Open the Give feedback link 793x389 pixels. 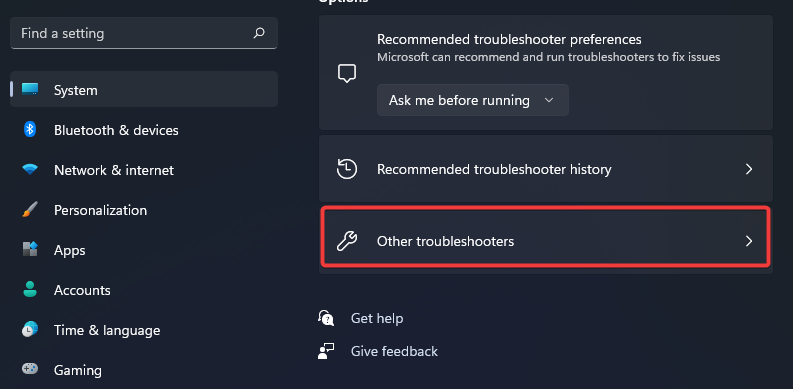(394, 352)
